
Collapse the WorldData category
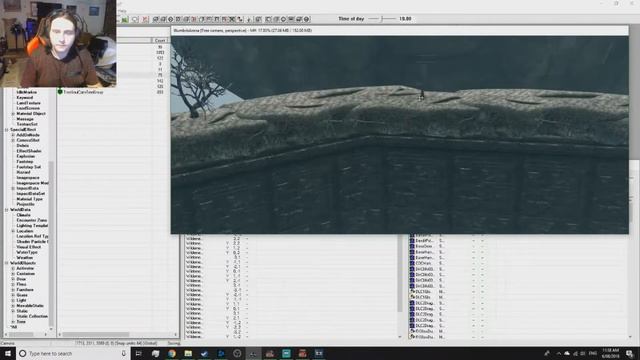click(x=7, y=209)
